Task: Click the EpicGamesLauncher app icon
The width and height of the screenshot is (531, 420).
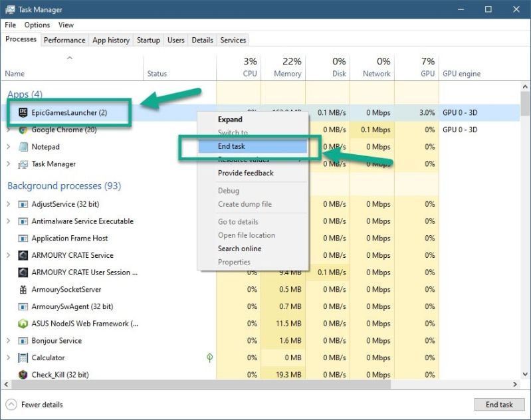Action: point(23,112)
